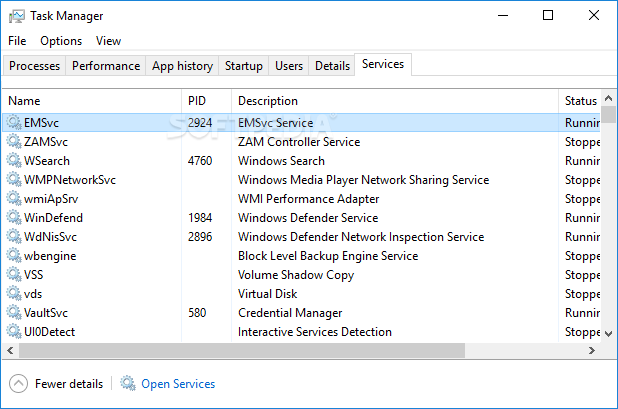Switch to the Users tab
This screenshot has width=618, height=409.
pyautogui.click(x=289, y=65)
